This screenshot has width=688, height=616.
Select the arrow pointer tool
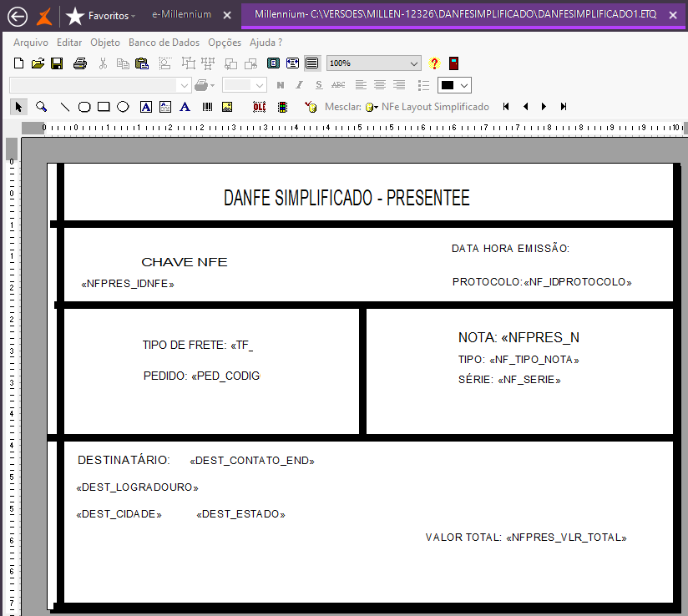tap(18, 107)
